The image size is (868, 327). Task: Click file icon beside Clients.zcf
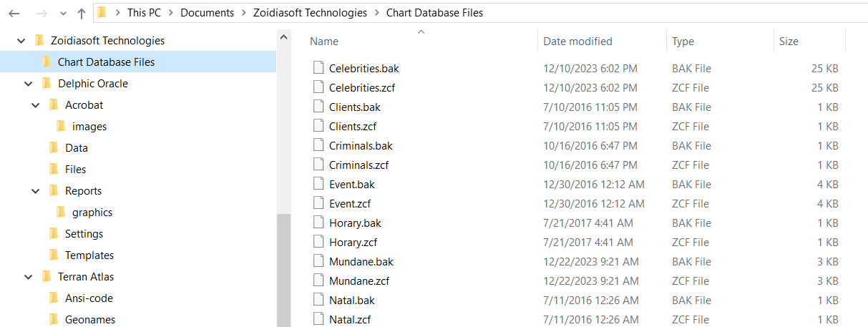[x=318, y=126]
